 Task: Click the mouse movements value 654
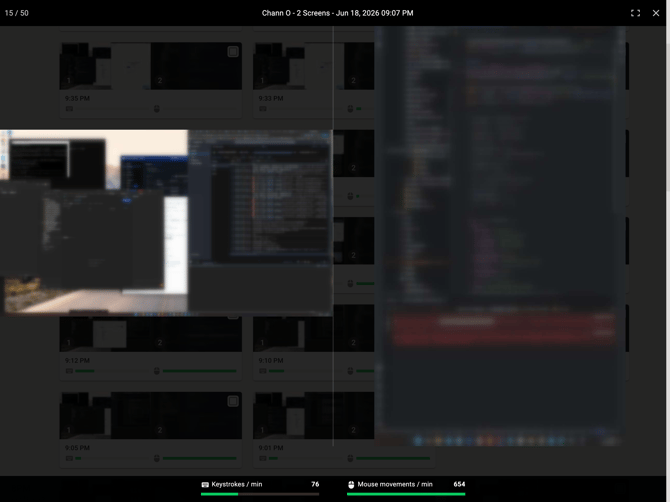[x=459, y=484]
